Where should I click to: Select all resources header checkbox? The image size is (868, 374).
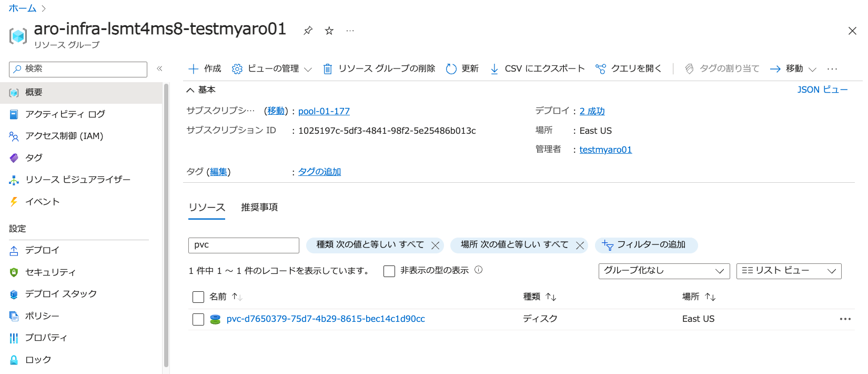pos(198,297)
